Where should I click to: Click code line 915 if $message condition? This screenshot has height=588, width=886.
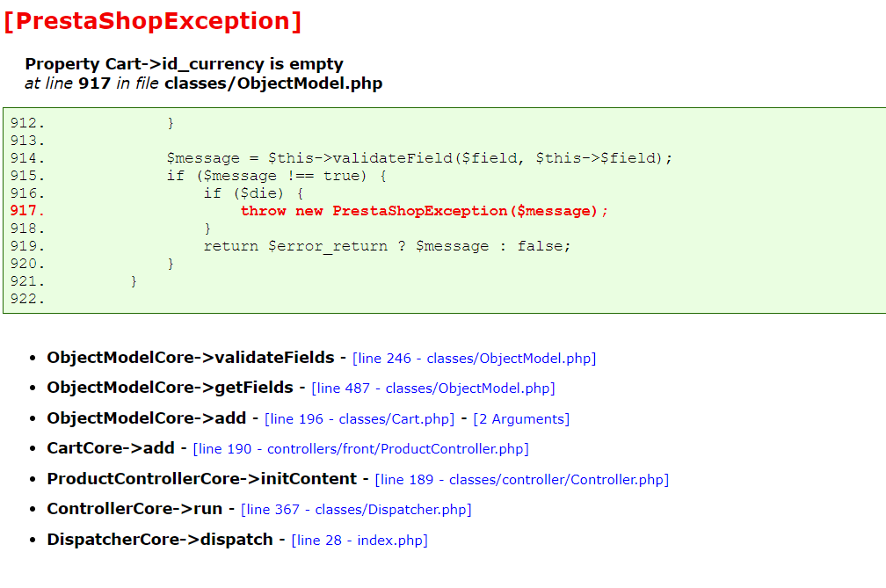pyautogui.click(x=277, y=176)
